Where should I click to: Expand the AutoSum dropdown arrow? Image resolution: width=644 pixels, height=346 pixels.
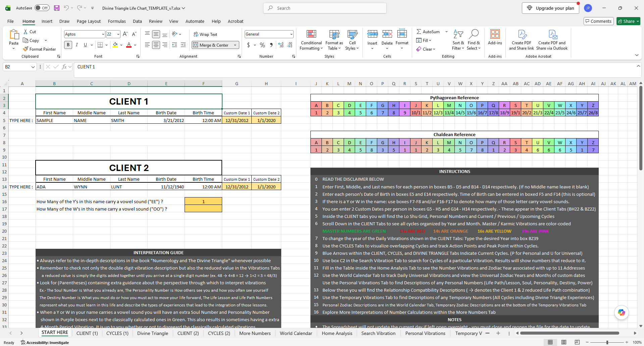pyautogui.click(x=446, y=32)
